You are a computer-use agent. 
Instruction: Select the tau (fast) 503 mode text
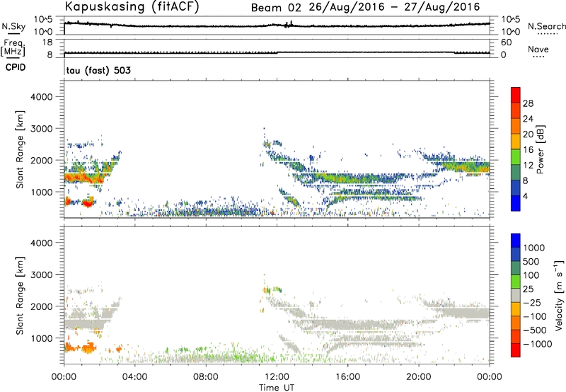pyautogui.click(x=98, y=70)
